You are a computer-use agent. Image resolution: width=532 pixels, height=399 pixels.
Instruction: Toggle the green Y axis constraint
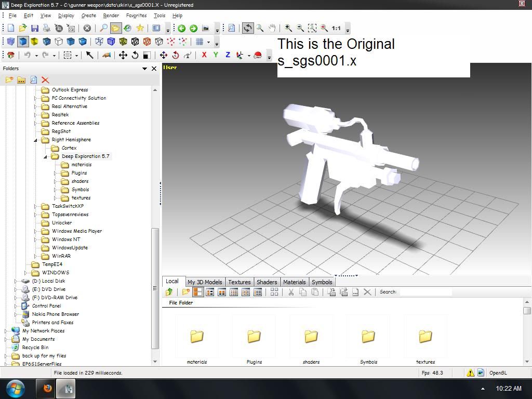(x=216, y=55)
